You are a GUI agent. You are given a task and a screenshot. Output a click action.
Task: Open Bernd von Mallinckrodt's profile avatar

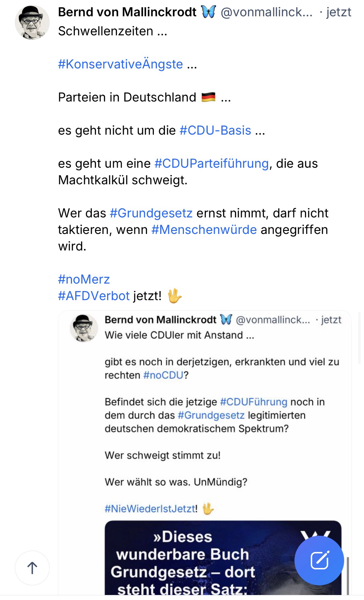point(32,22)
